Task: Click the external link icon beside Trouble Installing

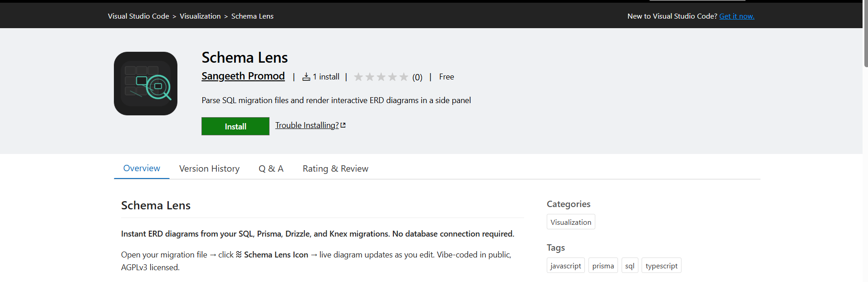Action: [x=343, y=125]
